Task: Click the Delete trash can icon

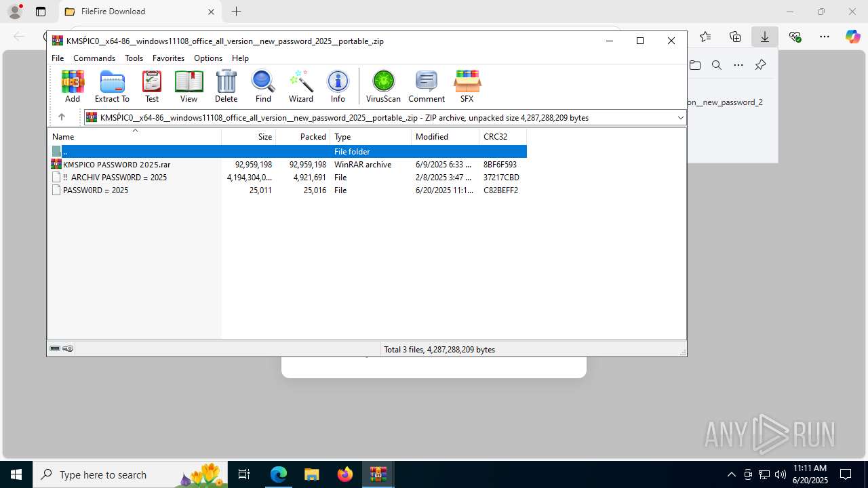Action: [x=226, y=86]
